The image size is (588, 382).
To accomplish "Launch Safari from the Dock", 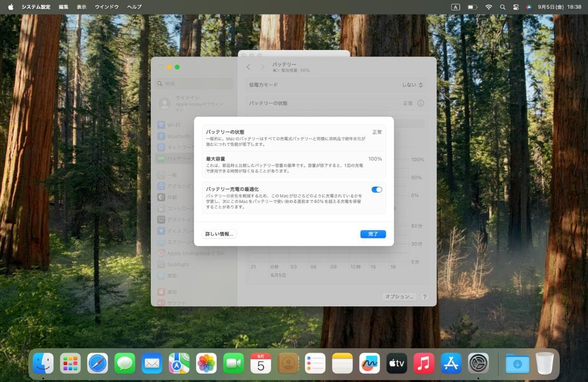I will 97,362.
